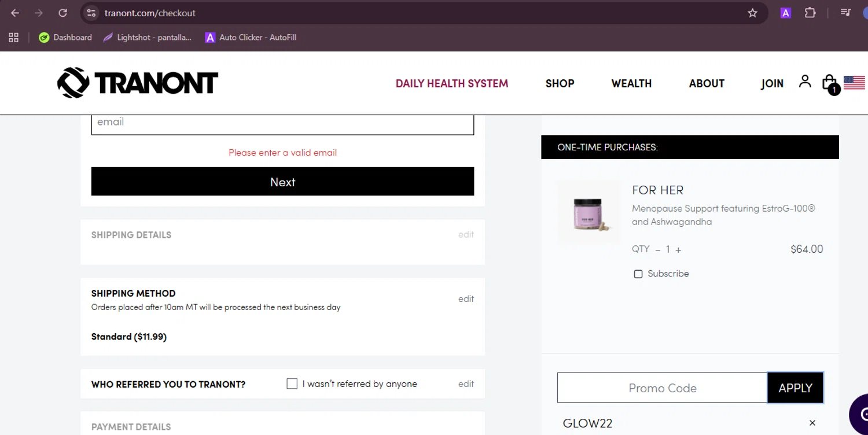This screenshot has width=868, height=435.
Task: Open the Wealth menu
Action: (631, 83)
